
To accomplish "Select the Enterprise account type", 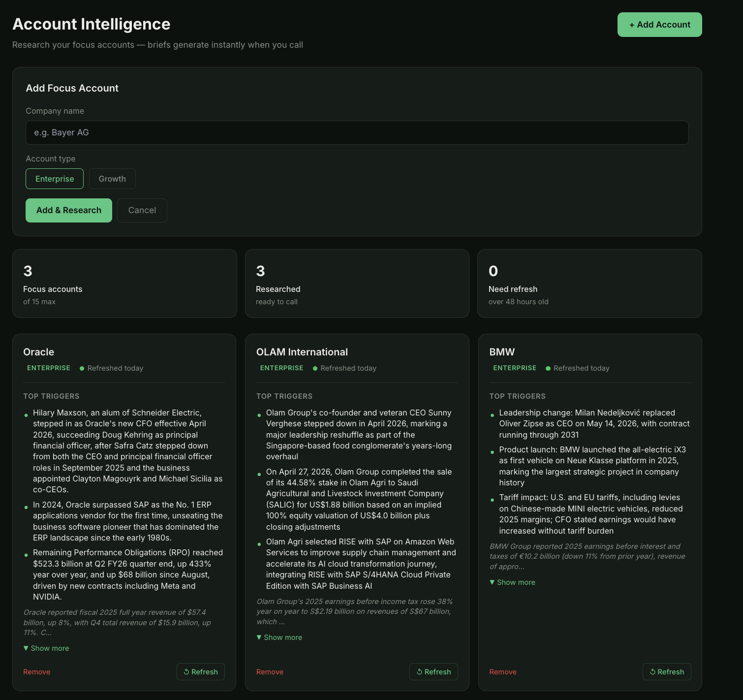I will coord(55,179).
